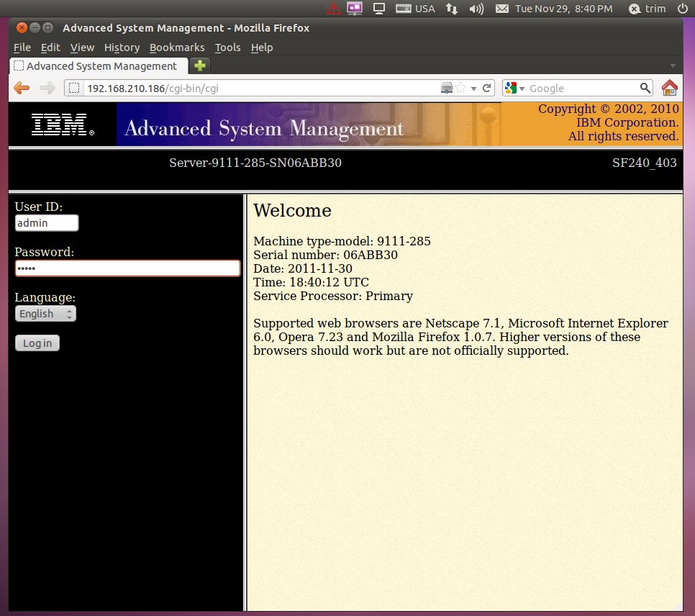Reload the page using the refresh icon
The image size is (695, 616).
click(487, 88)
